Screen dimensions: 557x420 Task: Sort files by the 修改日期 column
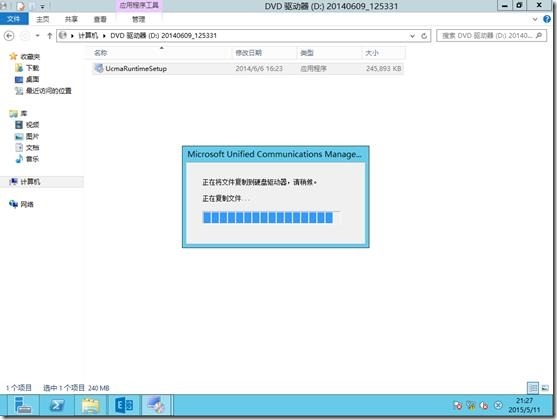click(x=249, y=53)
